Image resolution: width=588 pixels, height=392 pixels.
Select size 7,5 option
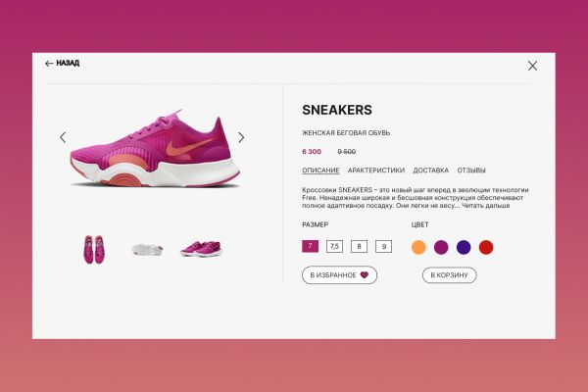(x=334, y=246)
